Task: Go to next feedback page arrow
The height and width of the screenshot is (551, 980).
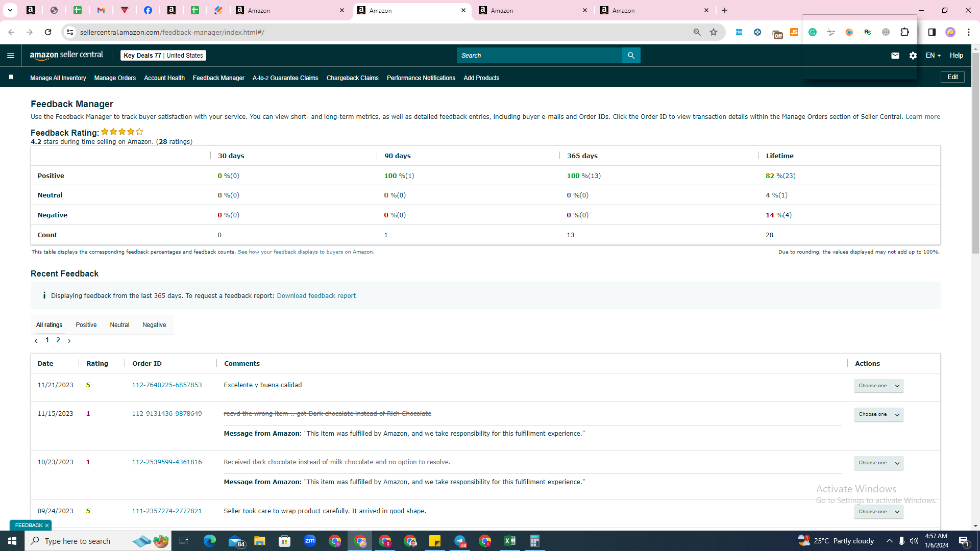Action: coord(69,341)
